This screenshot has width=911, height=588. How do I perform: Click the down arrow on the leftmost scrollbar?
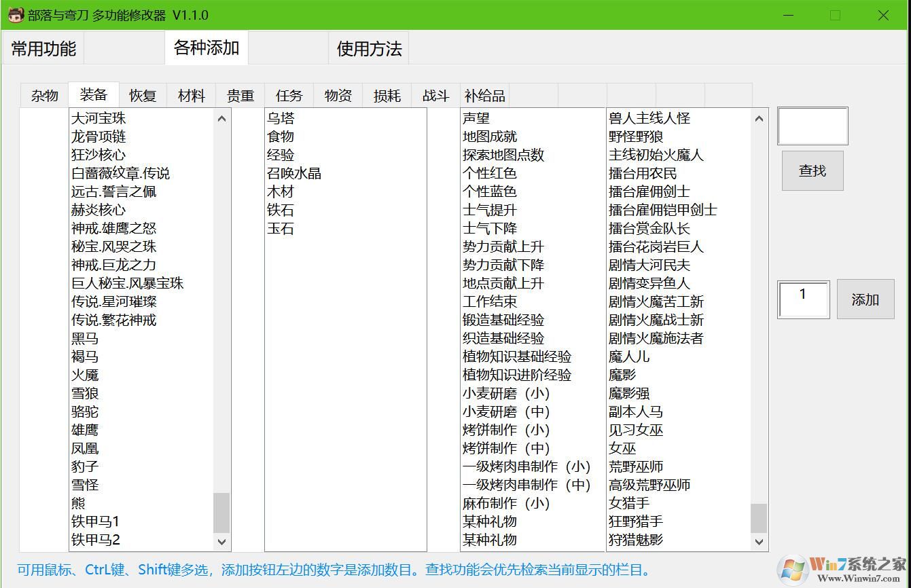222,542
